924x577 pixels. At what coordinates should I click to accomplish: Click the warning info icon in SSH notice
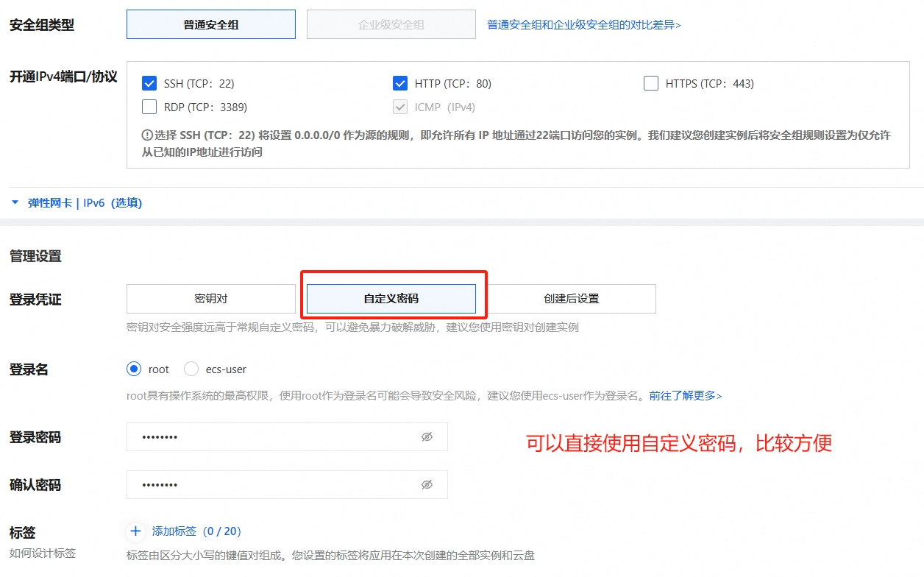coord(146,135)
